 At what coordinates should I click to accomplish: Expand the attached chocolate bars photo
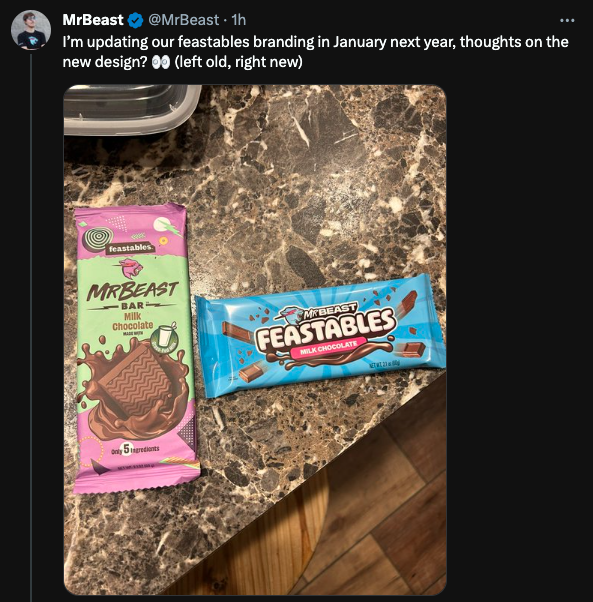pyautogui.click(x=255, y=340)
